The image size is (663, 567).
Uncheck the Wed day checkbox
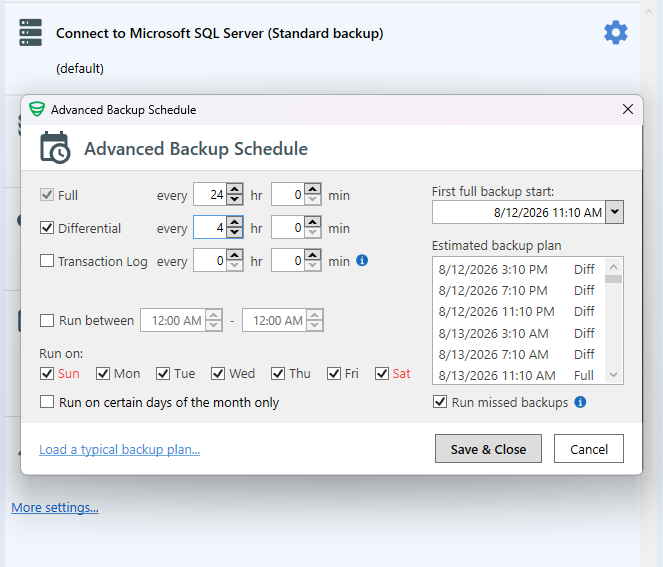click(x=218, y=374)
